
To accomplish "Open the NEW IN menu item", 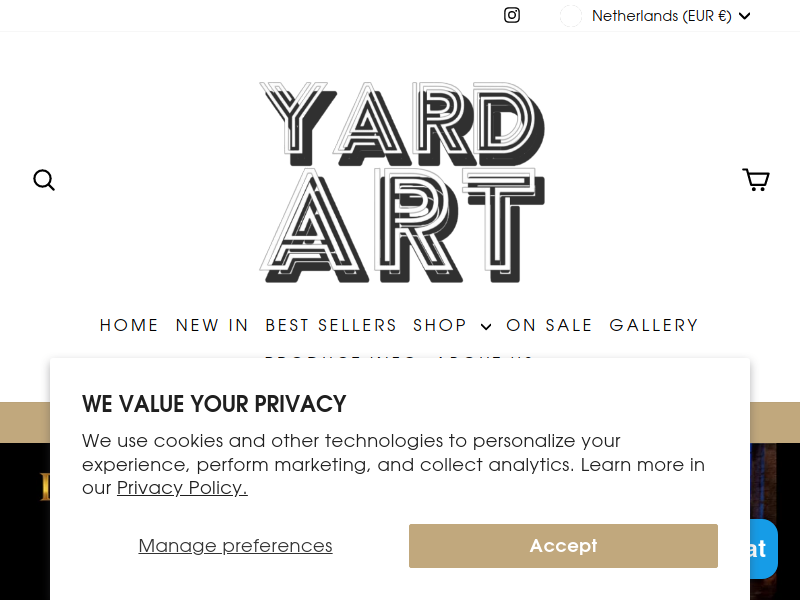I will point(212,325).
